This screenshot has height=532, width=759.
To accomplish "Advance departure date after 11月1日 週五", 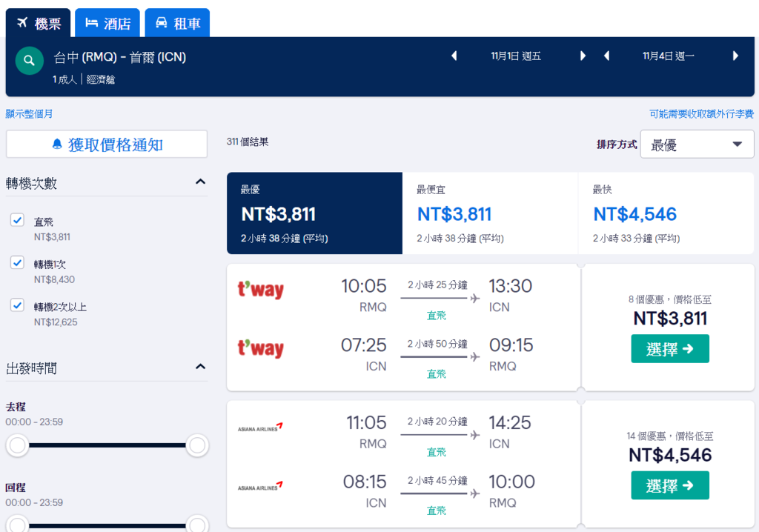I will [x=583, y=56].
